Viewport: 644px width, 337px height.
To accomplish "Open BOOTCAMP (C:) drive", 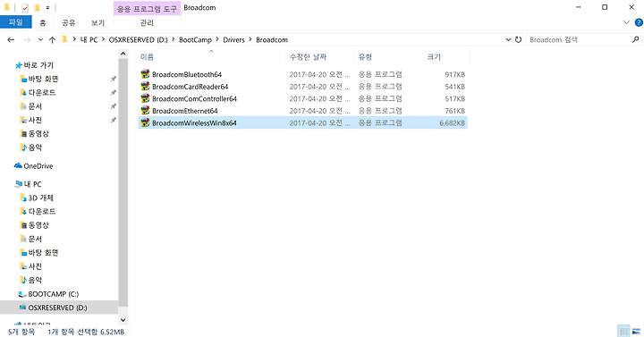I will tap(48, 294).
